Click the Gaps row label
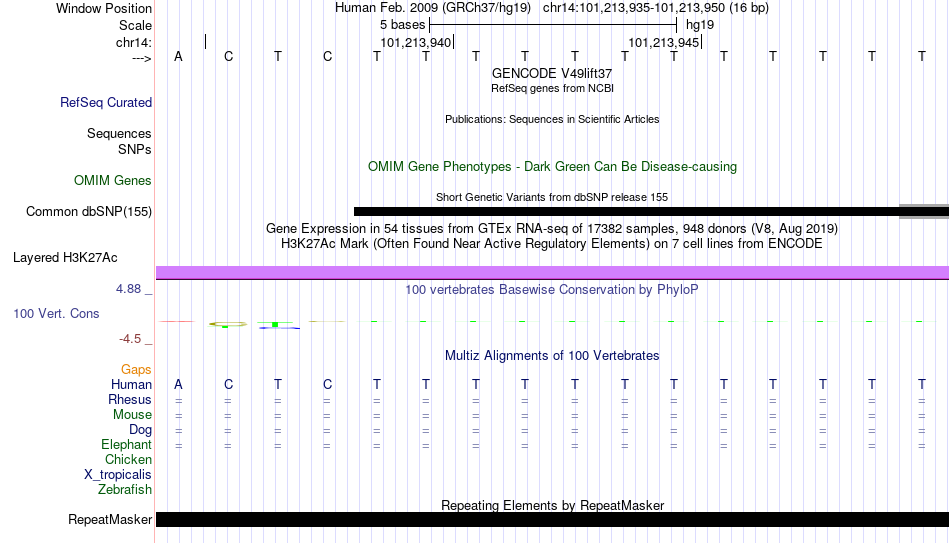Image resolution: width=950 pixels, height=543 pixels. tap(136, 370)
